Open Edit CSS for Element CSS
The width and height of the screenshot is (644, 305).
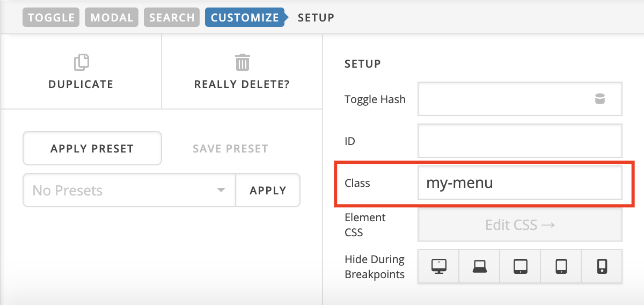(520, 224)
